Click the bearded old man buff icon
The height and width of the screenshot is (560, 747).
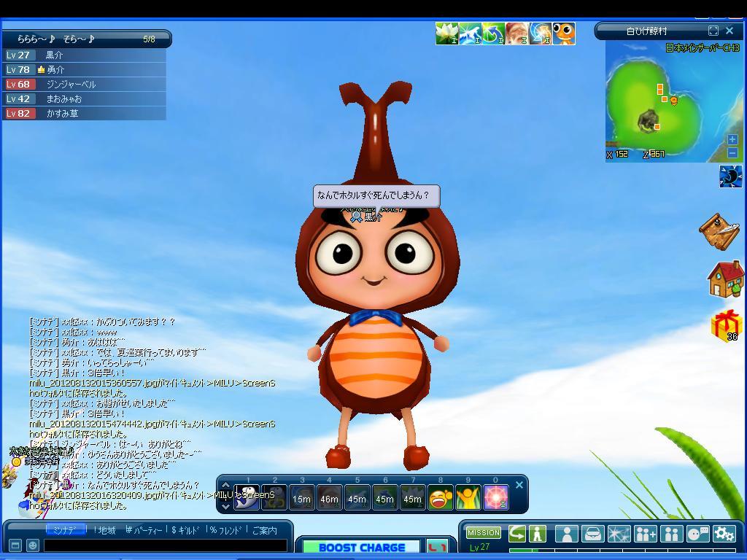tap(517, 34)
